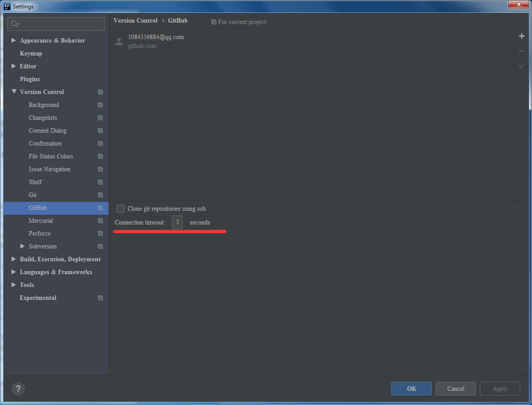Confirm settings with the OK button
The width and height of the screenshot is (532, 405).
[411, 389]
